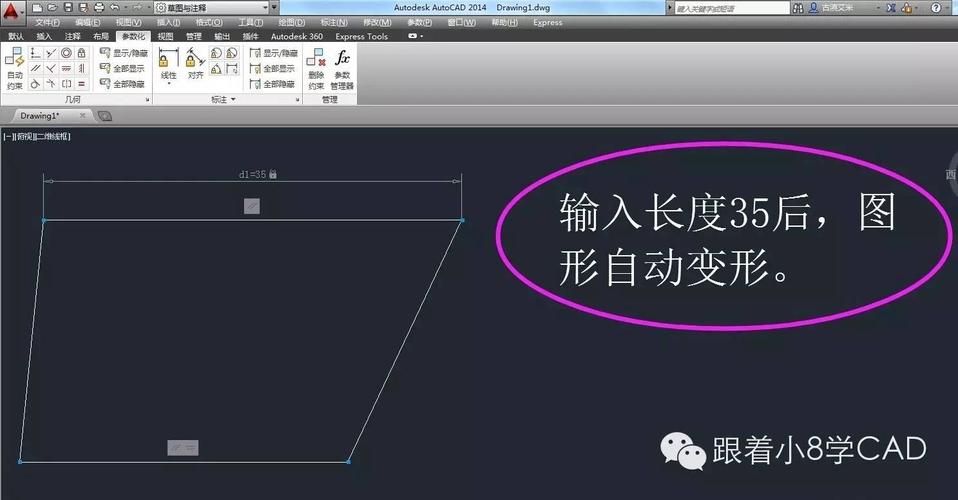Click the Convert dimension to constraint icon
The height and width of the screenshot is (500, 958).
click(x=232, y=69)
